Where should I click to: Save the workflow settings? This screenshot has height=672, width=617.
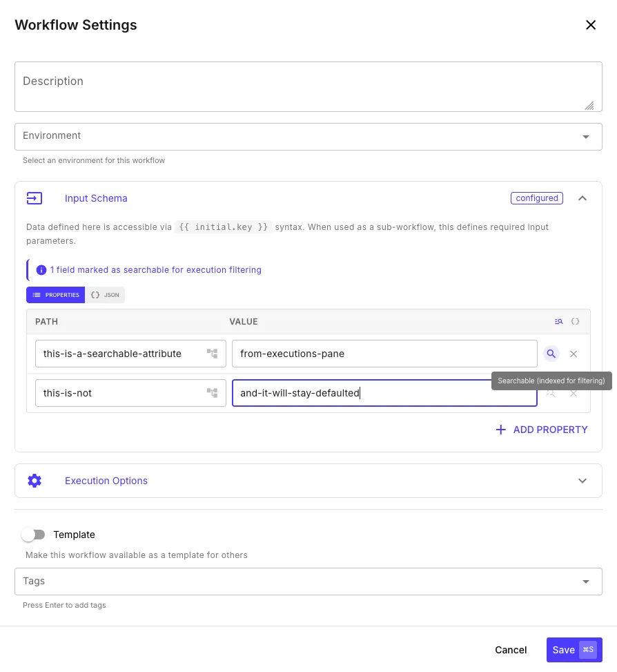coord(564,649)
